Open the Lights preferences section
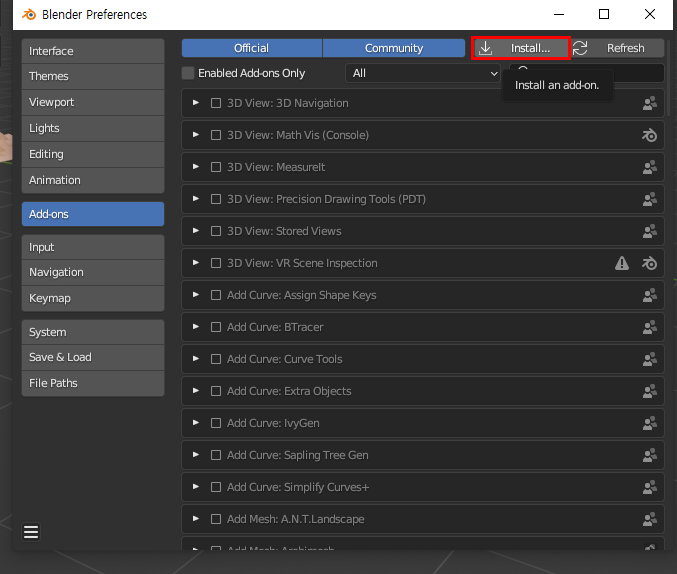 coord(93,128)
